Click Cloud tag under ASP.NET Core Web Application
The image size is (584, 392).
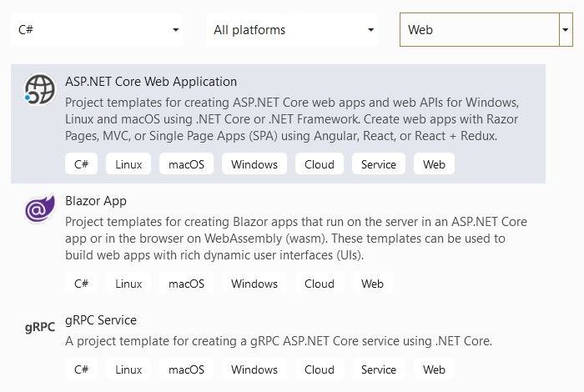click(320, 163)
